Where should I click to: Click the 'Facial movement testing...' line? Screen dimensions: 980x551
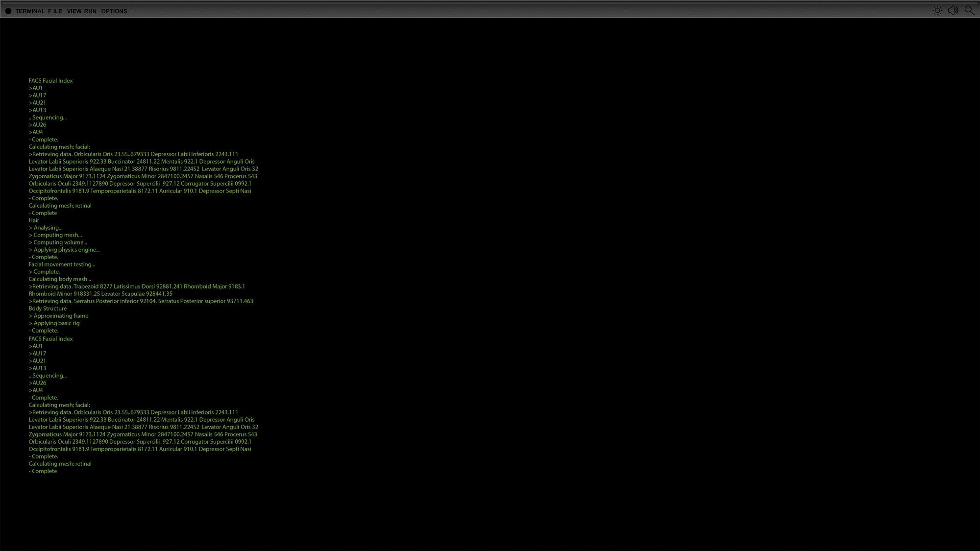pyautogui.click(x=62, y=264)
